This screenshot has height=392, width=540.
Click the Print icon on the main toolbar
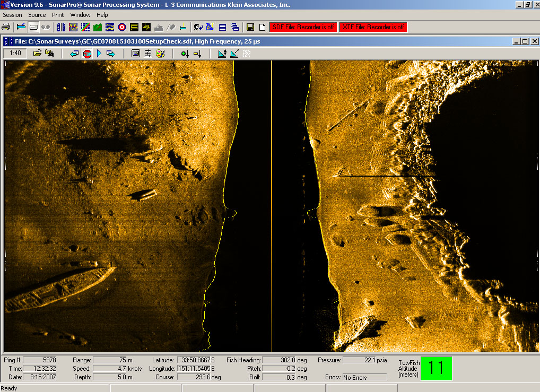5,27
